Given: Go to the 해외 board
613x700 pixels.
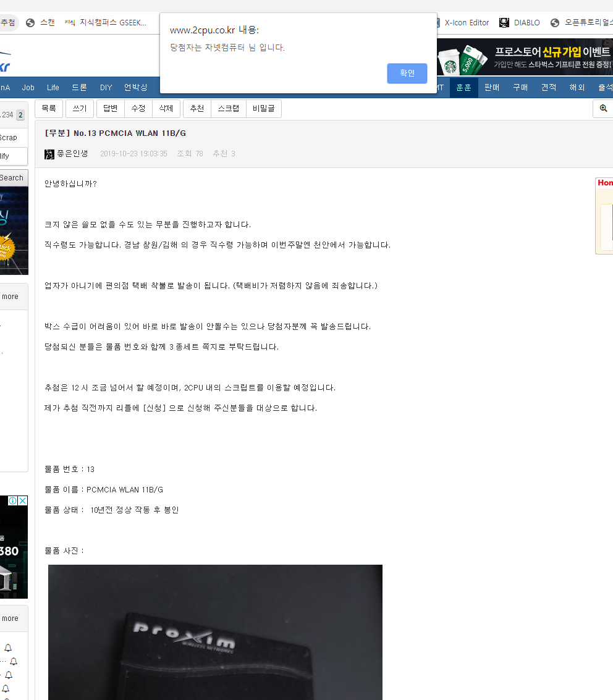Looking at the screenshot, I should coord(577,88).
